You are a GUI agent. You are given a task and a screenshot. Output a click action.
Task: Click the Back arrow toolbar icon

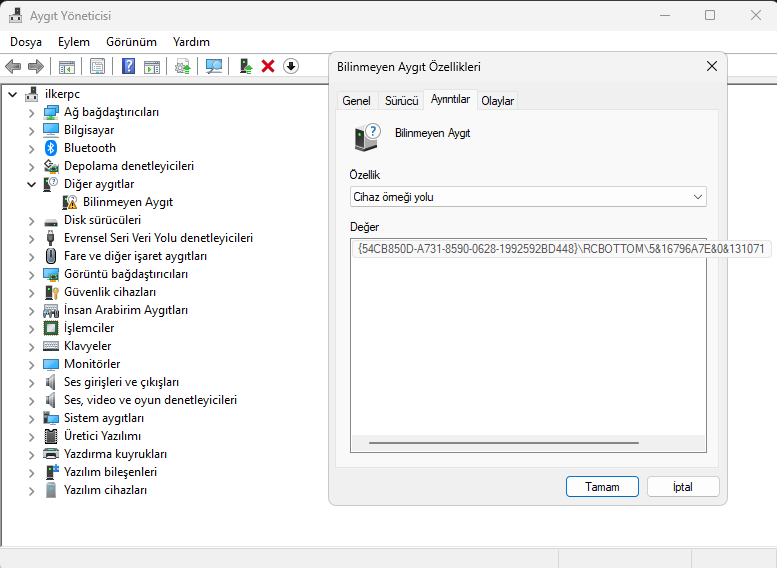pyautogui.click(x=13, y=66)
